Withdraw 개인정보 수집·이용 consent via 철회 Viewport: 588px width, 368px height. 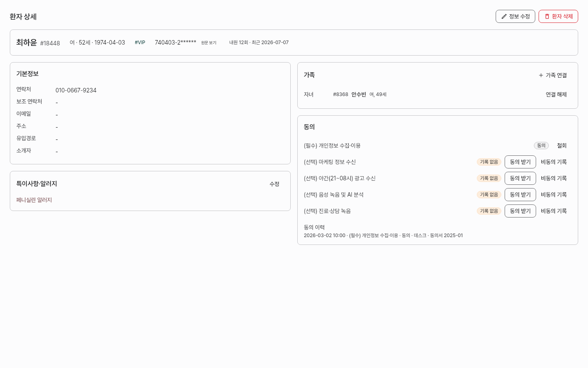click(x=562, y=146)
